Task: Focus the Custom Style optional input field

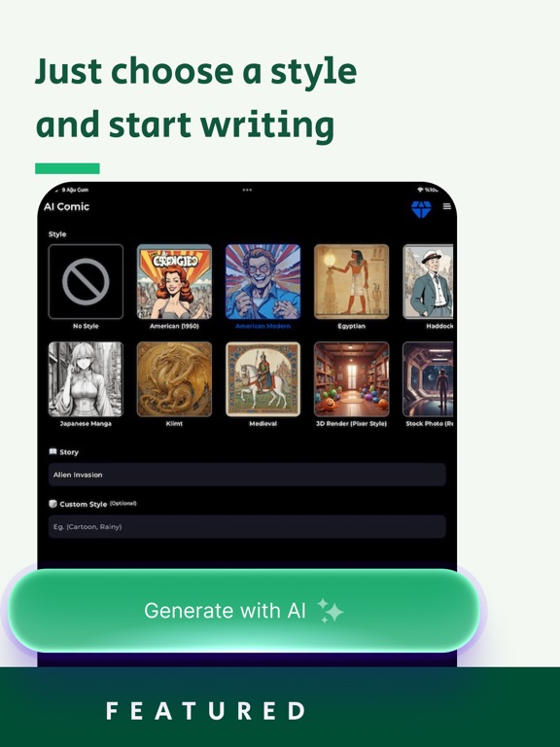Action: pyautogui.click(x=247, y=526)
